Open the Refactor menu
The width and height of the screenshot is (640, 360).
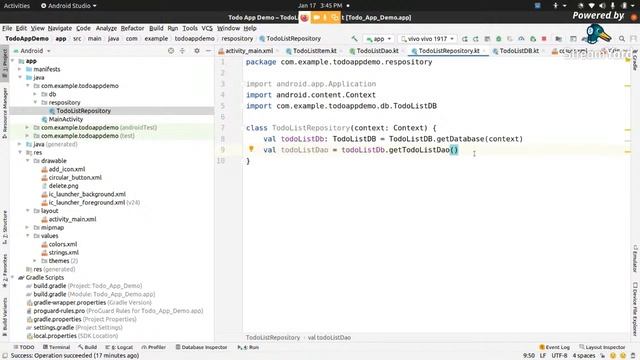[132, 28]
